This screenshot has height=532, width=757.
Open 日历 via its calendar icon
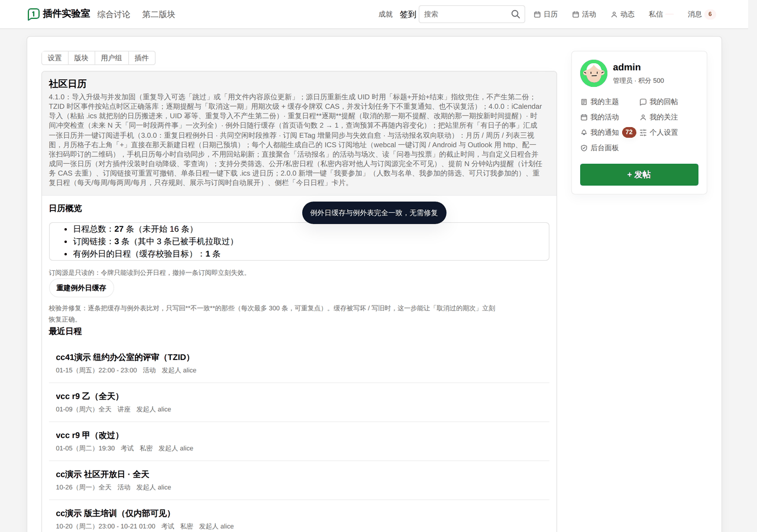coord(537,14)
